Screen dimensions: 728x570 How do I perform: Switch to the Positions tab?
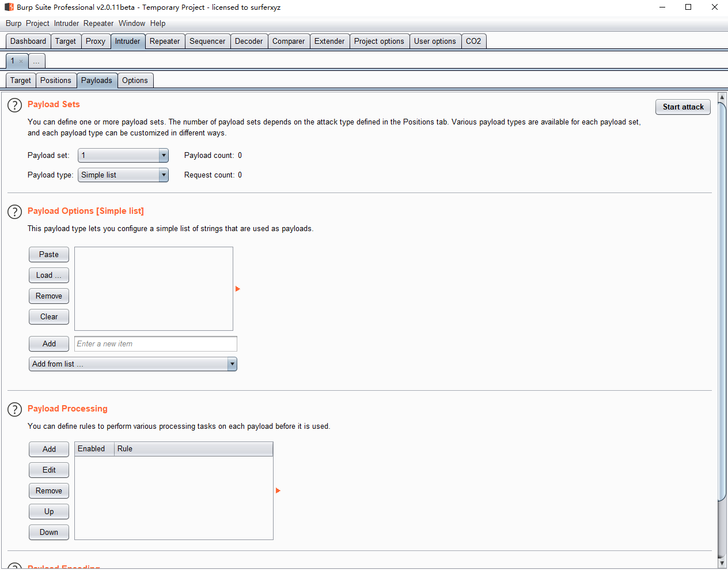[56, 81]
